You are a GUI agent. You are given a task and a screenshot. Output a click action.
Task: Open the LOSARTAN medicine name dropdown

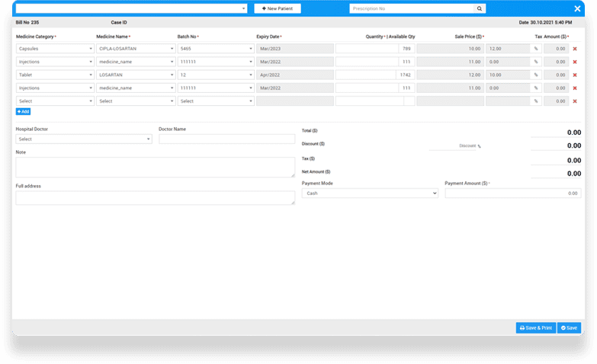point(135,75)
